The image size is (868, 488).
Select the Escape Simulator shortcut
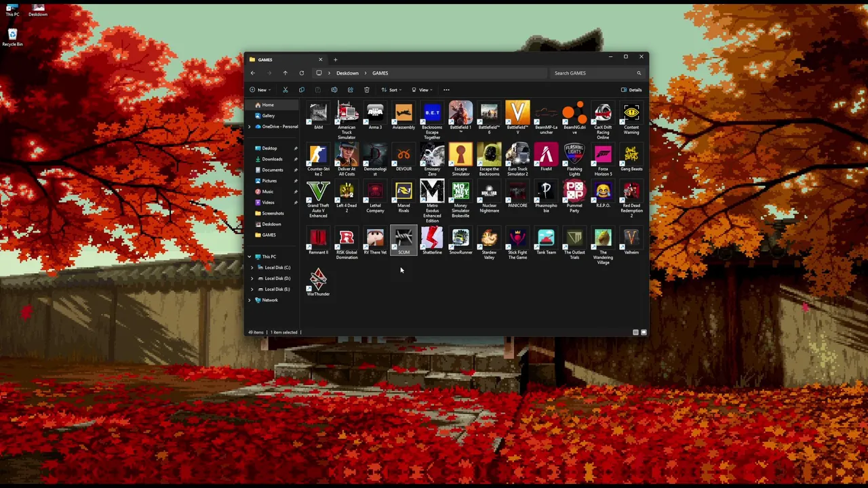pos(460,160)
